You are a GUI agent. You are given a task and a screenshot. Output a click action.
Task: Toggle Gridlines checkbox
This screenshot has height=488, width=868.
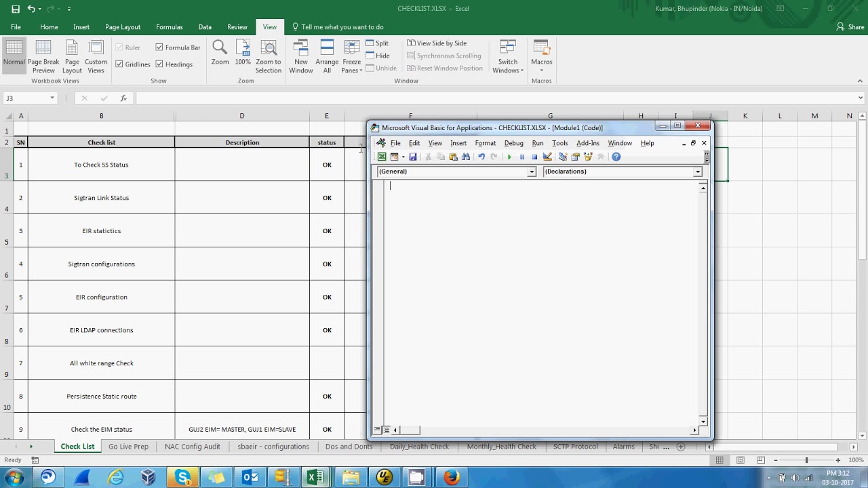pos(119,64)
